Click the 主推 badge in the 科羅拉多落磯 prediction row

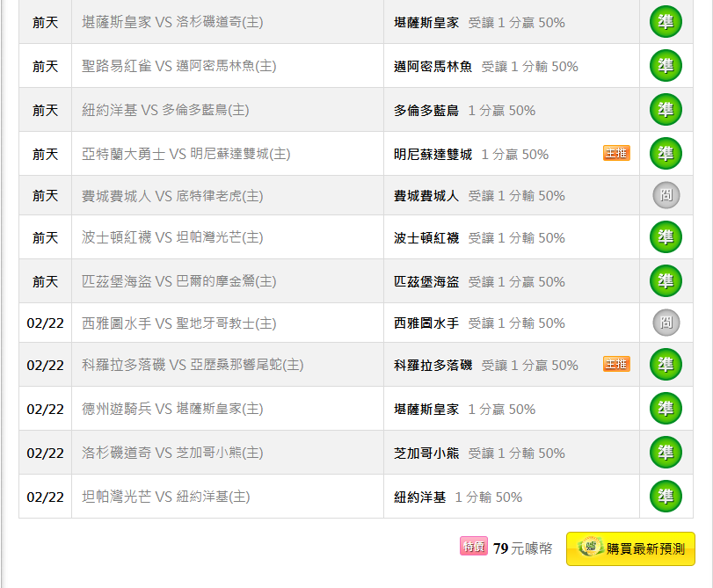(x=616, y=364)
